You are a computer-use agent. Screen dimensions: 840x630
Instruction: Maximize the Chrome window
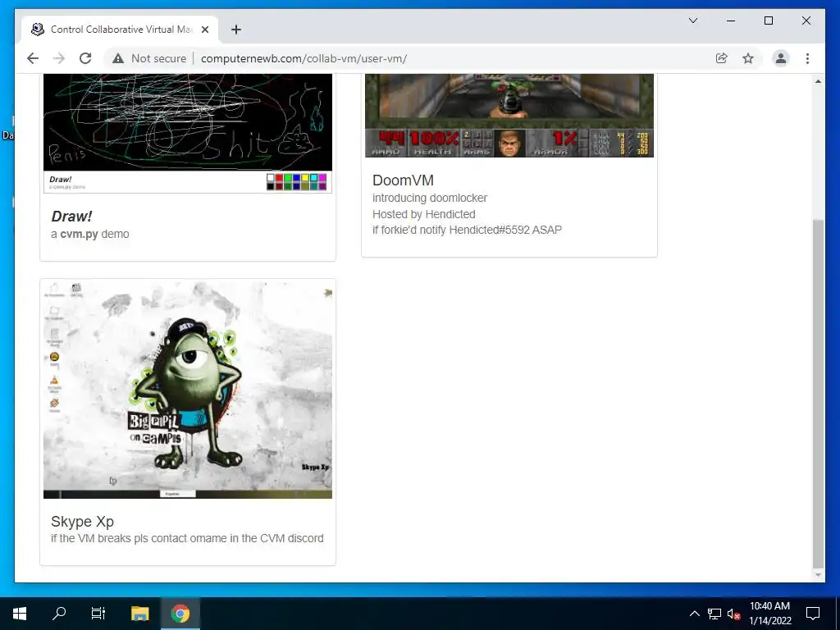768,21
